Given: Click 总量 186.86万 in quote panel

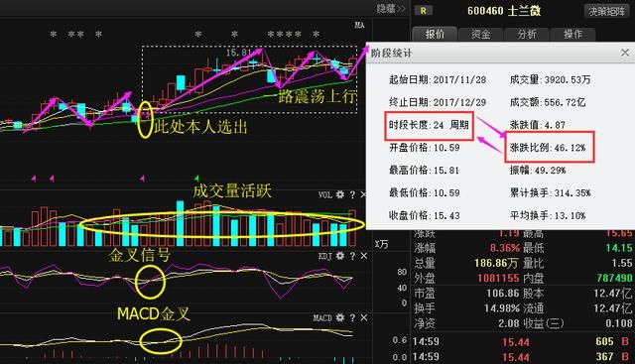Looking at the screenshot, I should pyautogui.click(x=466, y=263).
